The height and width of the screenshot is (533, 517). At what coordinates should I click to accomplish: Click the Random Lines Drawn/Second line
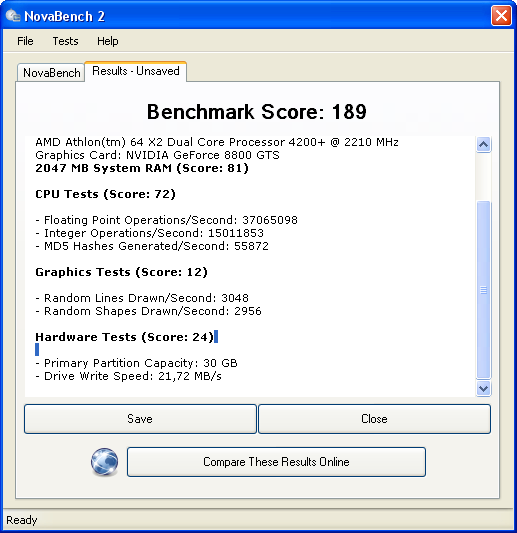142,298
